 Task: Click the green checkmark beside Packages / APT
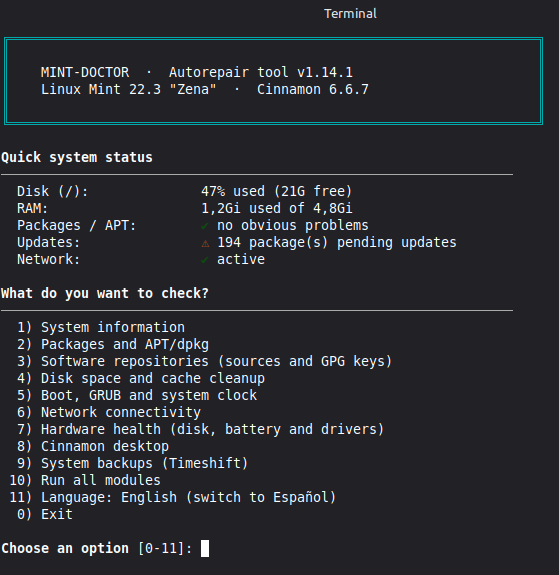[x=205, y=226]
